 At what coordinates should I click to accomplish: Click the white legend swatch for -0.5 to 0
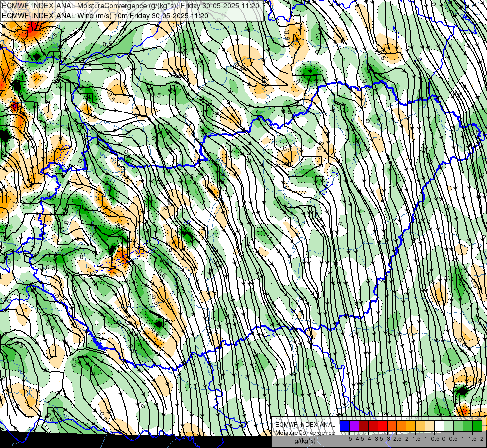click(x=439, y=426)
